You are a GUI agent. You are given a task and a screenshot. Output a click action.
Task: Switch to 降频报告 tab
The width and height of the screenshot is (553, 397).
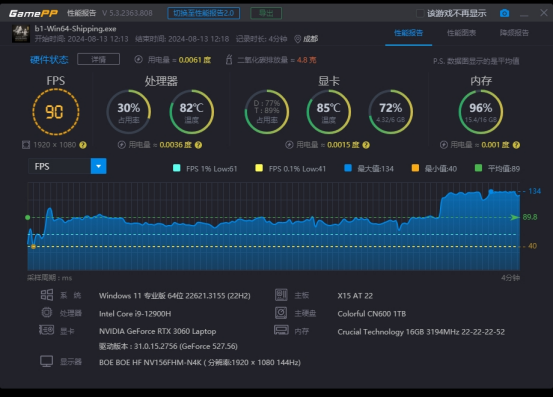click(514, 33)
